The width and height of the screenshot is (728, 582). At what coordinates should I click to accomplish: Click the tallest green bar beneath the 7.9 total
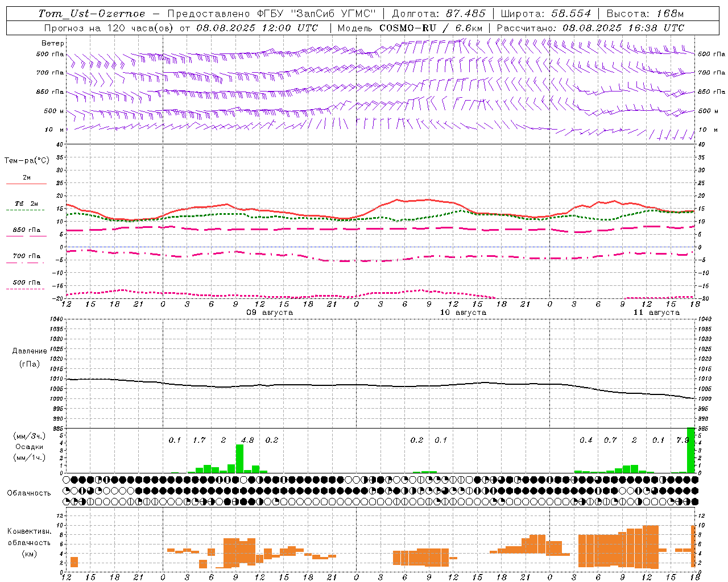point(691,450)
